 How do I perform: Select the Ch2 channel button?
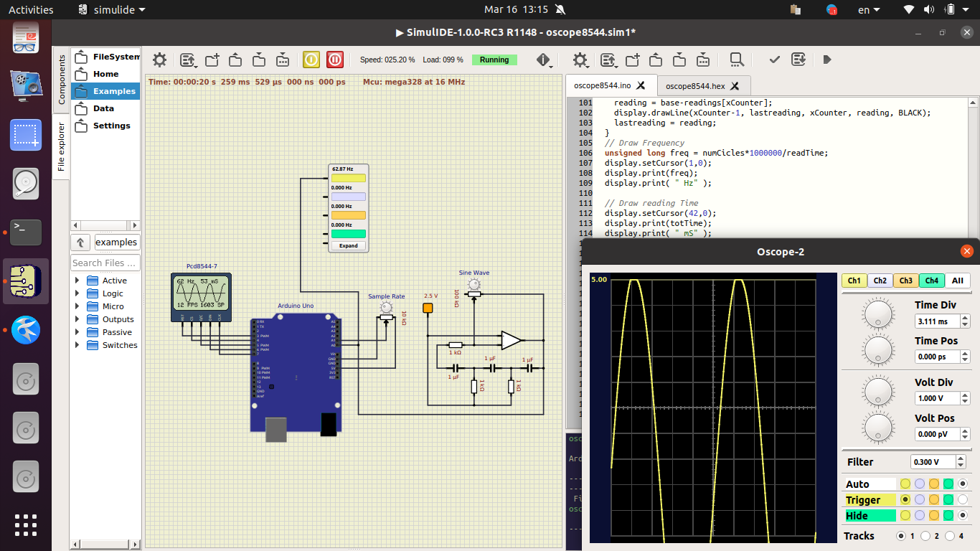click(880, 281)
